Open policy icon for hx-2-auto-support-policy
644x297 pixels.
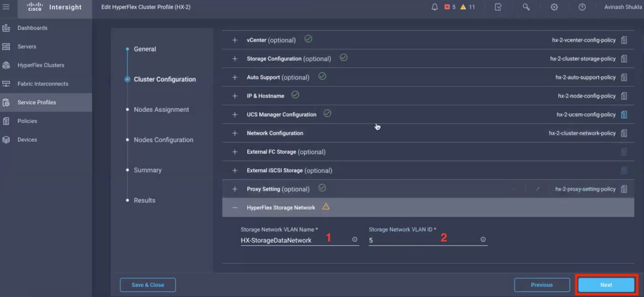click(624, 77)
